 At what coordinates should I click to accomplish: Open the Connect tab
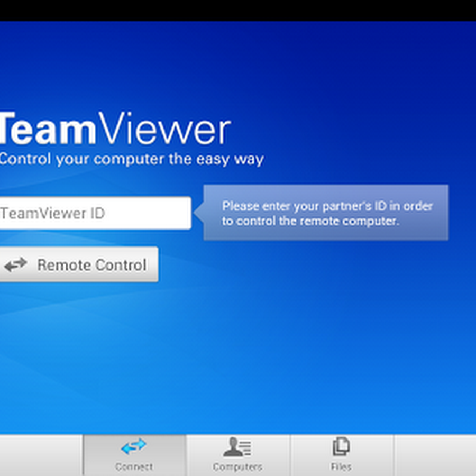pos(134,455)
